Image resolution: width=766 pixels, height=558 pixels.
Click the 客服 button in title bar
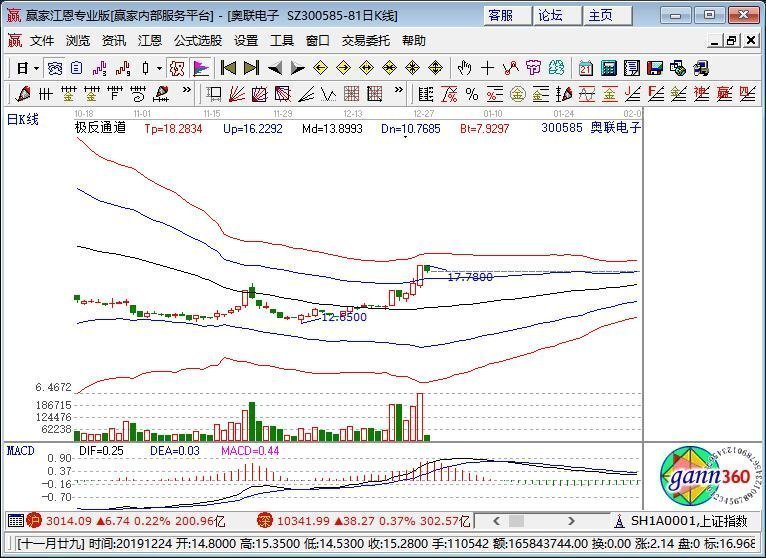(508, 16)
